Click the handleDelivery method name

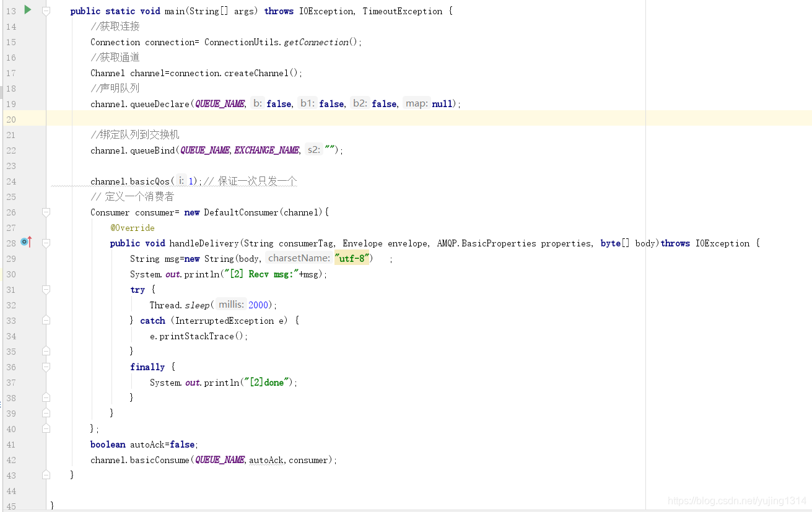click(x=204, y=243)
